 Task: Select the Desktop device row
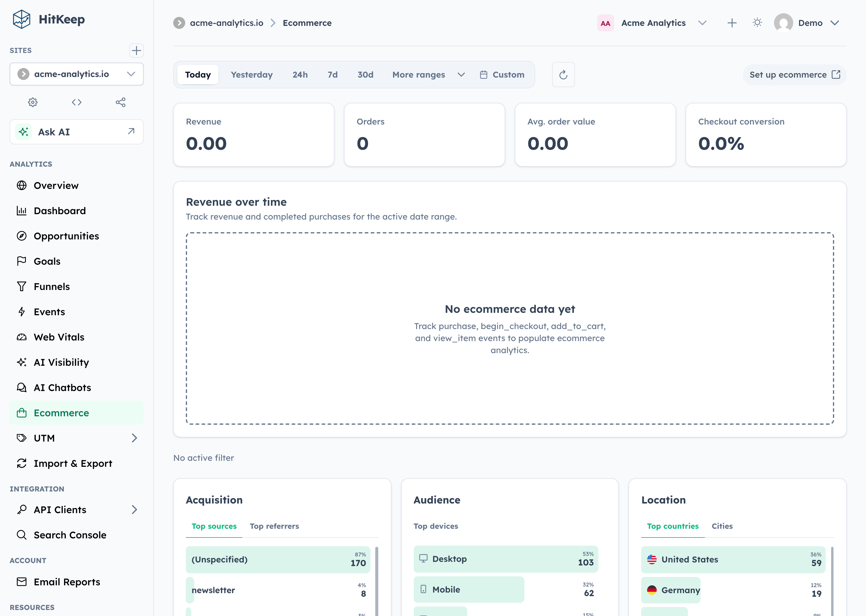point(506,559)
